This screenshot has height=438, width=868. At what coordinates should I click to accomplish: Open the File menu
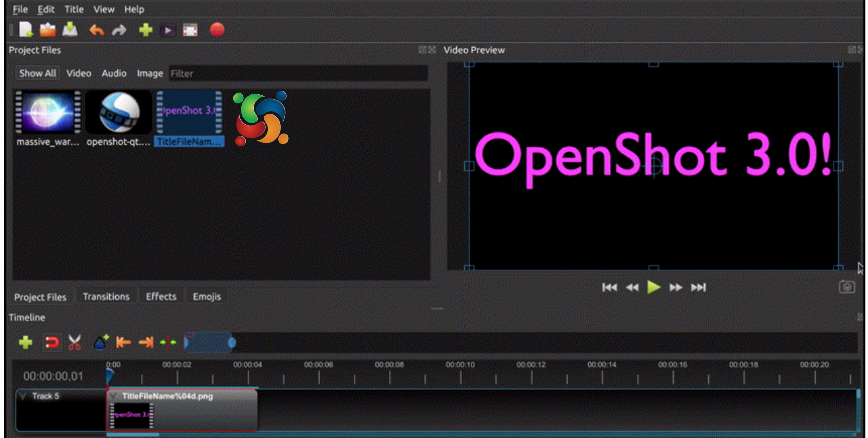click(20, 9)
